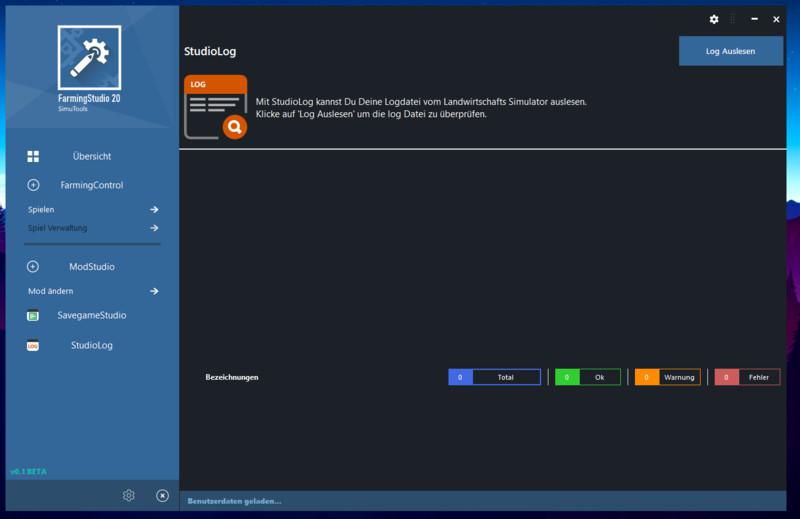Expand FarmingControl with plus icon
This screenshot has height=519, width=800.
coord(33,185)
